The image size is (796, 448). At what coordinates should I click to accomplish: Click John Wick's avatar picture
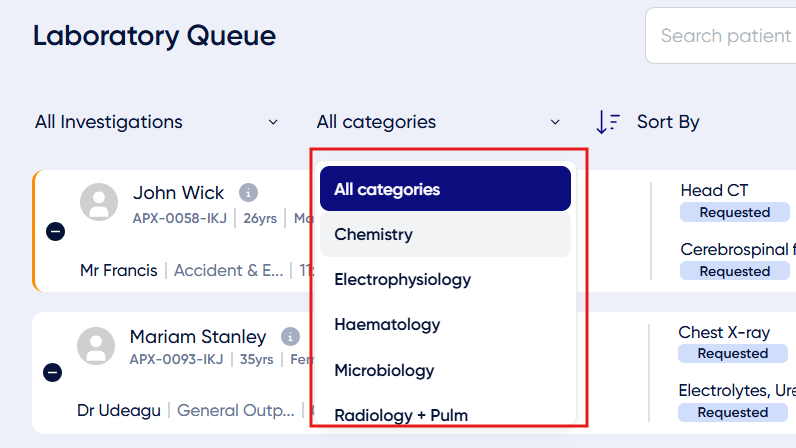coord(99,202)
